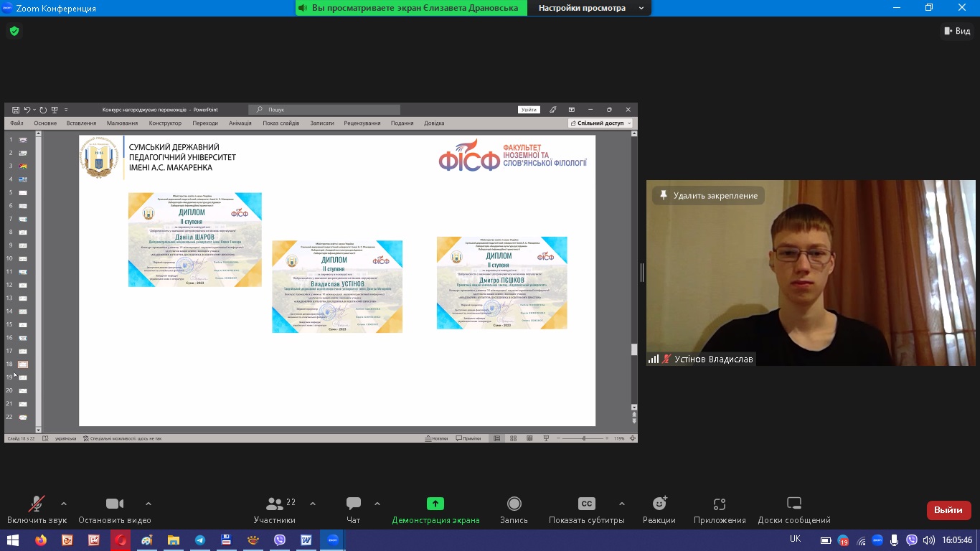Start recording with the Запись button
The height and width of the screenshot is (551, 980).
coord(514,510)
